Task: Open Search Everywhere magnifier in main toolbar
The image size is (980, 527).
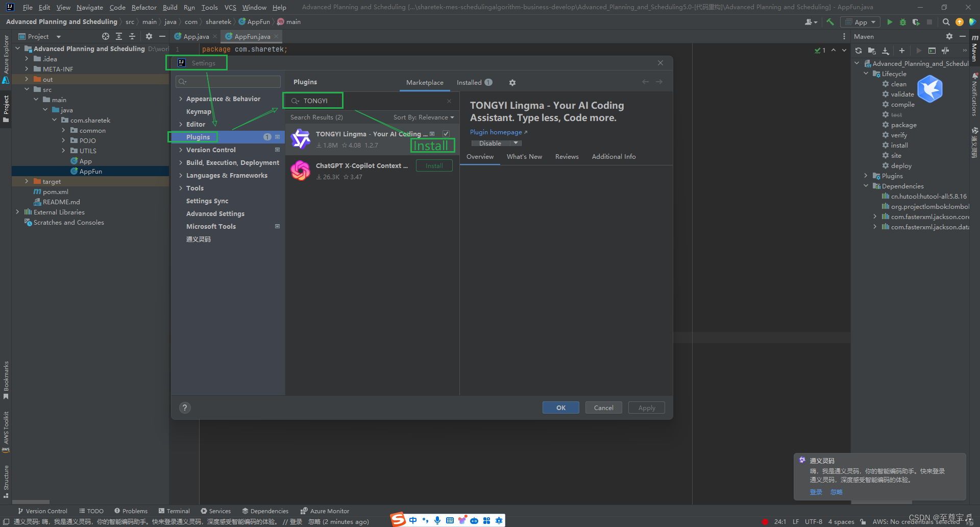Action: [946, 22]
